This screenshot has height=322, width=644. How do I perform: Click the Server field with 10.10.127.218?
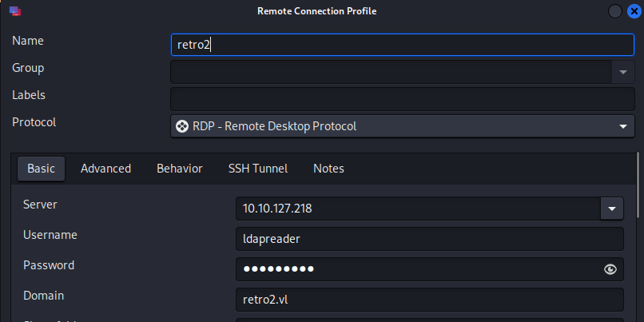417,209
